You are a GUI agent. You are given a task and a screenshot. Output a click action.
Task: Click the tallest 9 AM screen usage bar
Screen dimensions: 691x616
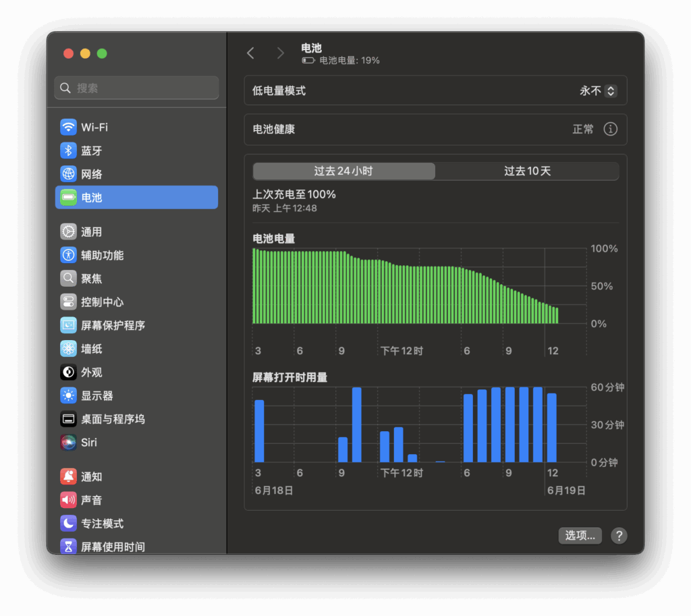pos(357,425)
